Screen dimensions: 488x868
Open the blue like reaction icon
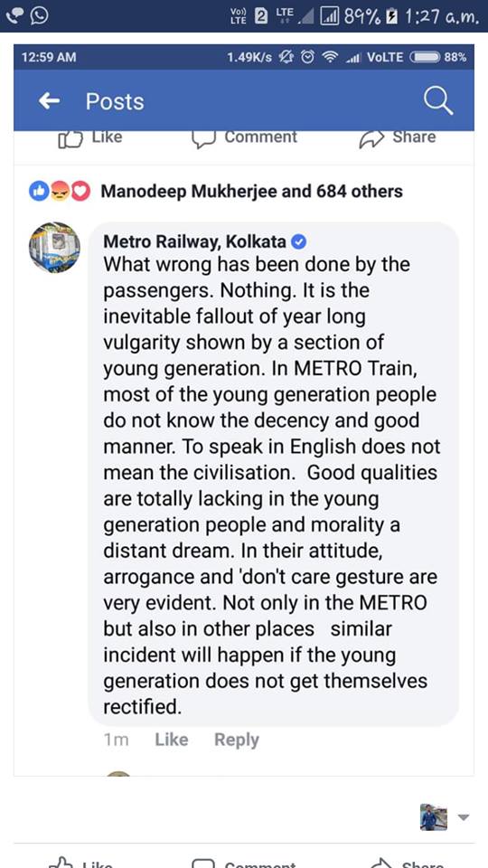pyautogui.click(x=38, y=192)
